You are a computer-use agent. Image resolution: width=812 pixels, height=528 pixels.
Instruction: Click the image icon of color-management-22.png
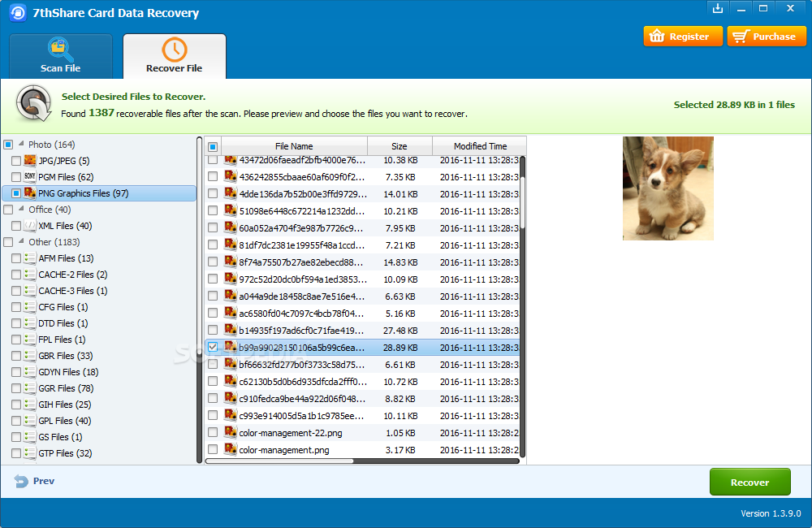coord(231,433)
